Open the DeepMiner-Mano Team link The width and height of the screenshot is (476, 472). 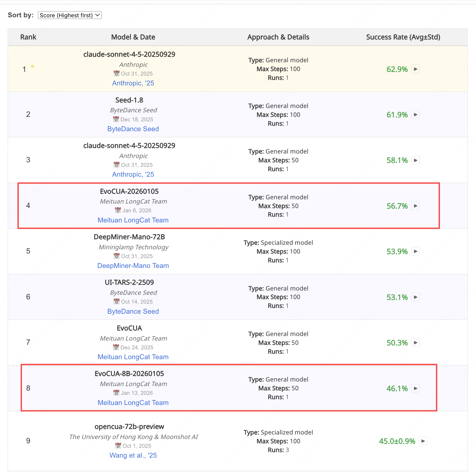[x=133, y=266]
